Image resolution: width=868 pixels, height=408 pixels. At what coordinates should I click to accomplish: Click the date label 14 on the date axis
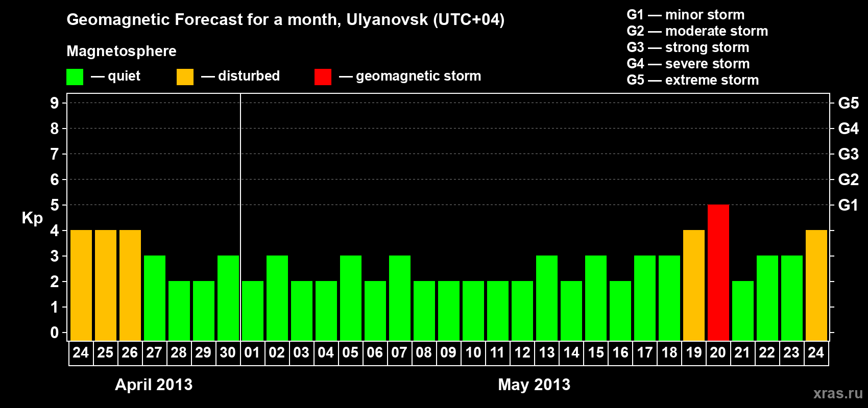(571, 353)
